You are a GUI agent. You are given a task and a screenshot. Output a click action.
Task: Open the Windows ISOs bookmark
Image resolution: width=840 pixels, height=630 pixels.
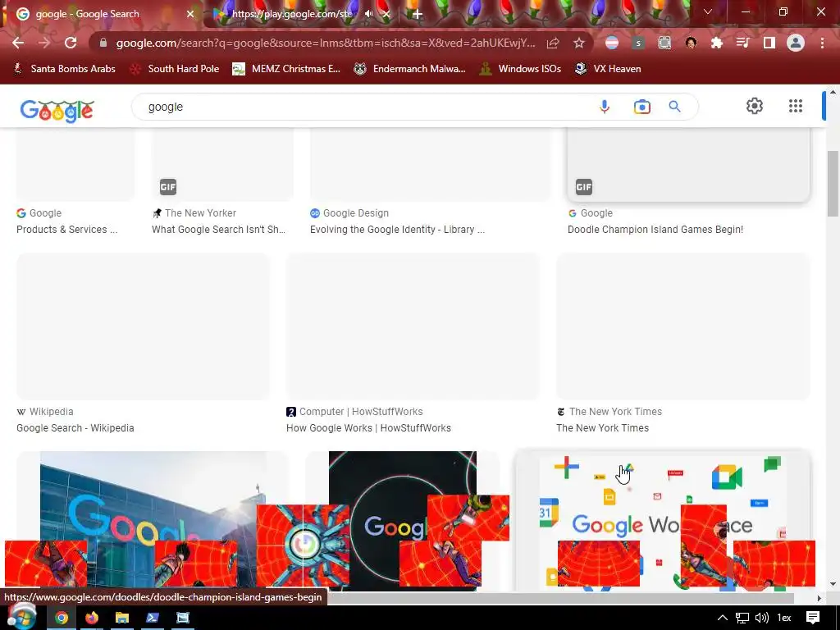(520, 69)
